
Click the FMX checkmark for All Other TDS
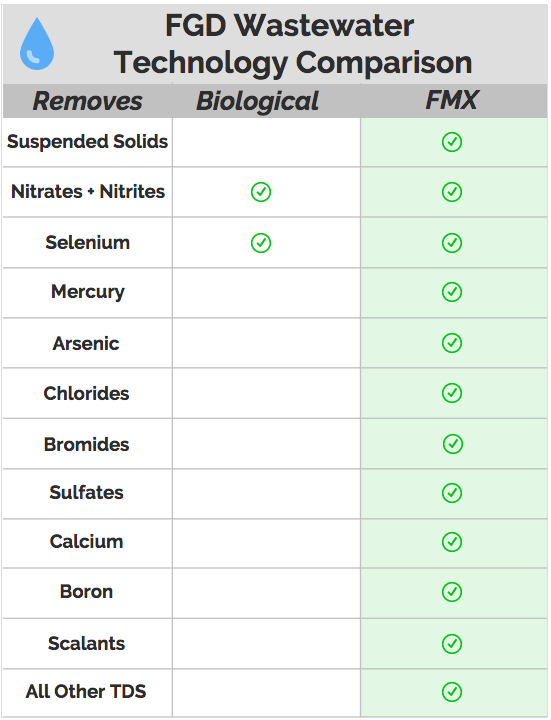tap(452, 692)
